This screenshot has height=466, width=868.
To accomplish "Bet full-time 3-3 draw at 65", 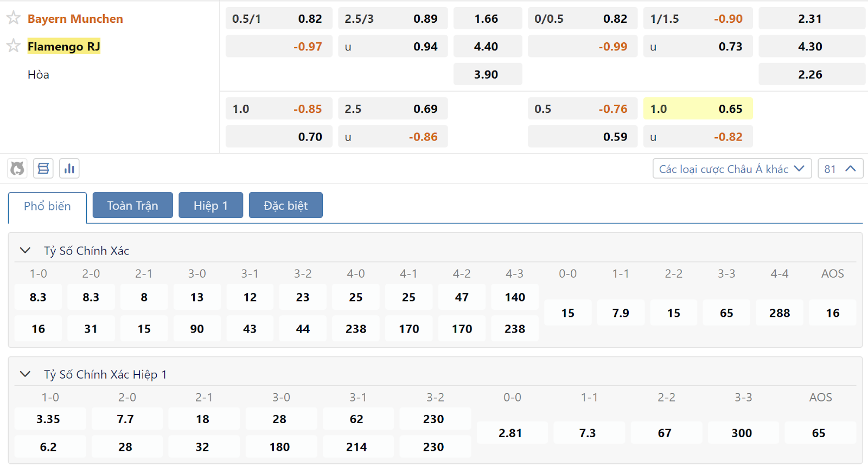I will tap(726, 313).
